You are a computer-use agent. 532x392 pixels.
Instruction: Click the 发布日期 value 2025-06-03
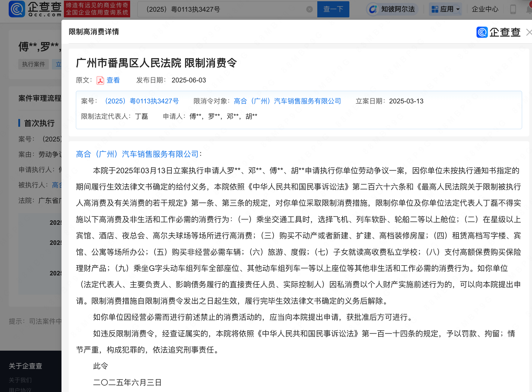coord(189,80)
